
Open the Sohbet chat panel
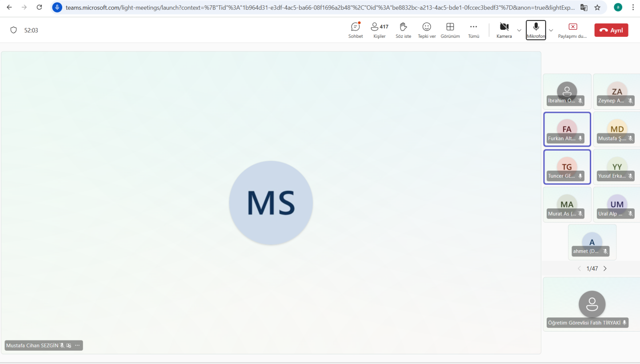(x=355, y=30)
